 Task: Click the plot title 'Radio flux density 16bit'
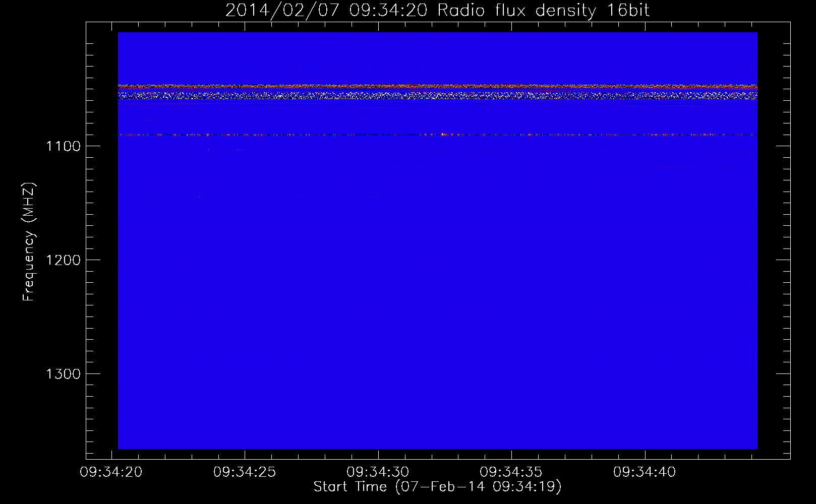543,11
